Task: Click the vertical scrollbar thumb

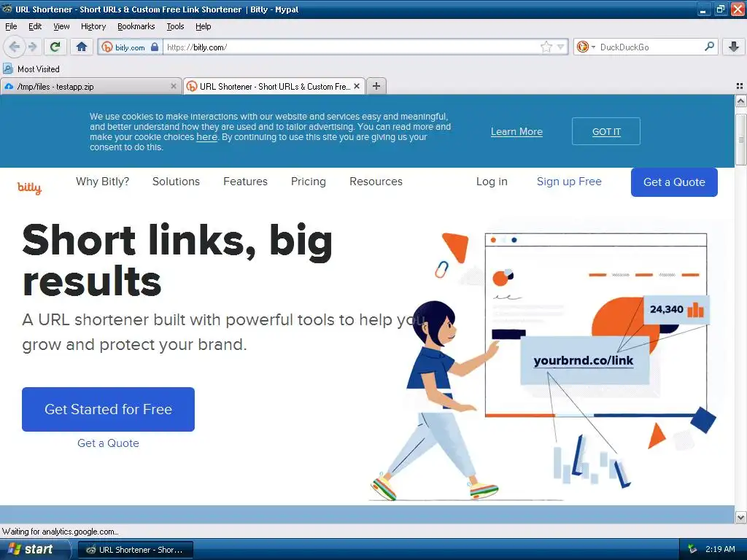Action: pyautogui.click(x=741, y=139)
